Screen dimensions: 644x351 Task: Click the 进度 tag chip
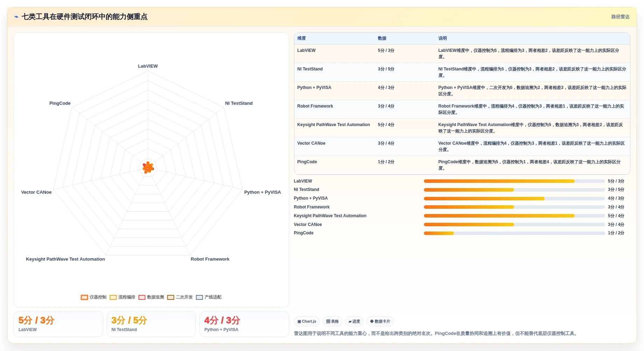point(354,322)
